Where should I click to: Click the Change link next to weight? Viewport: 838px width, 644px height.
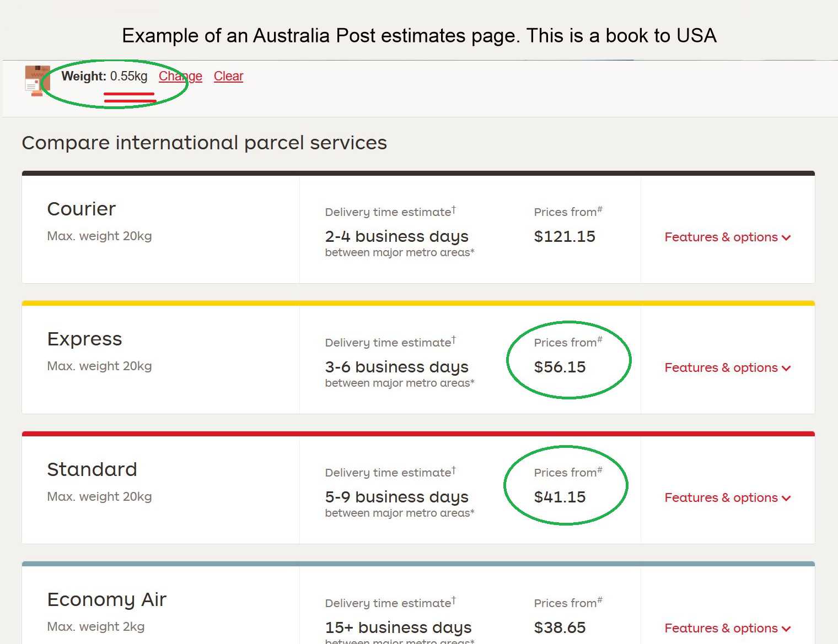pos(180,76)
